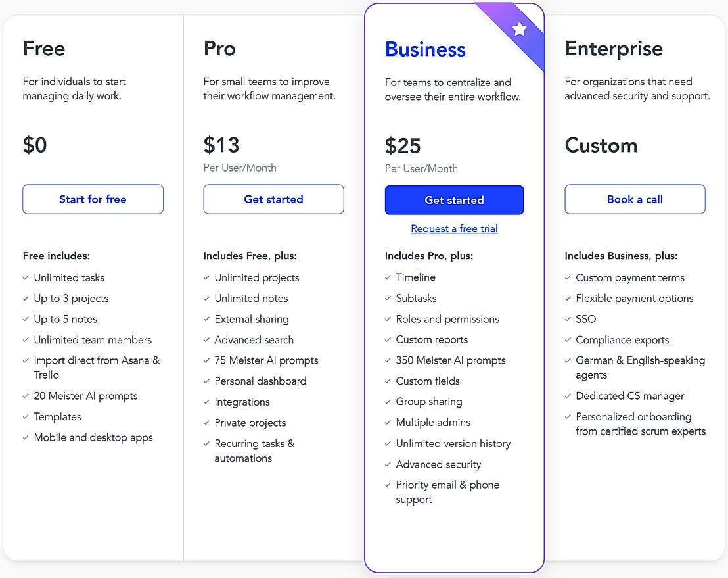Click the checkmark beside Unlimited tasks
Image resolution: width=728 pixels, height=578 pixels.
pyautogui.click(x=26, y=277)
